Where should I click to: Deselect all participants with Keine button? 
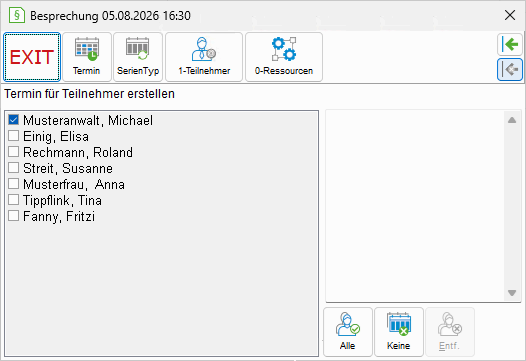pos(399,332)
